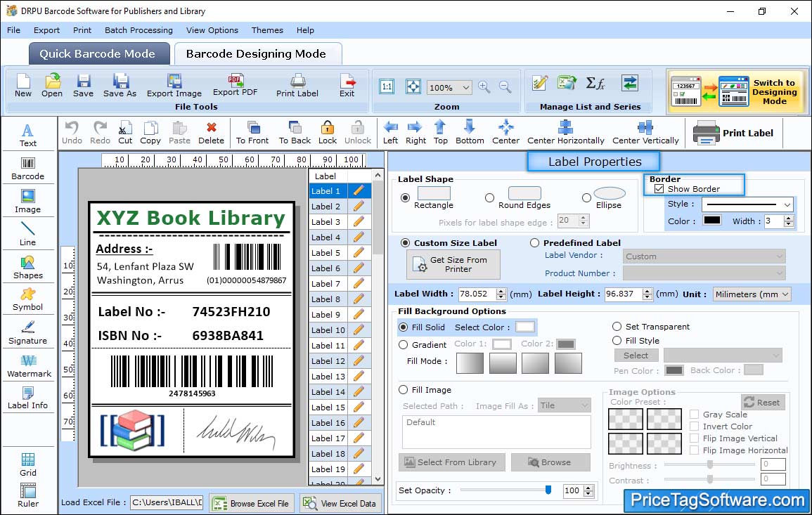Switch to Barcode Designing Mode tab
The width and height of the screenshot is (812, 515).
pos(256,54)
